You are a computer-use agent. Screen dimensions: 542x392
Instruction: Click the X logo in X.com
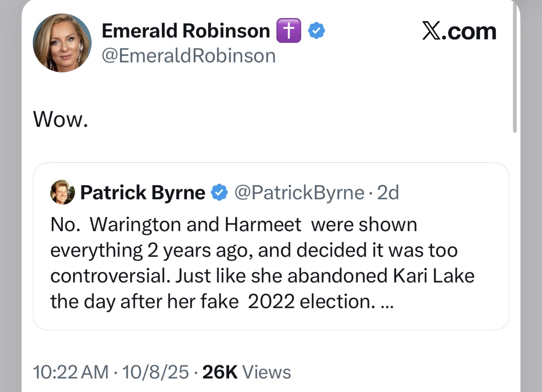[x=431, y=31]
